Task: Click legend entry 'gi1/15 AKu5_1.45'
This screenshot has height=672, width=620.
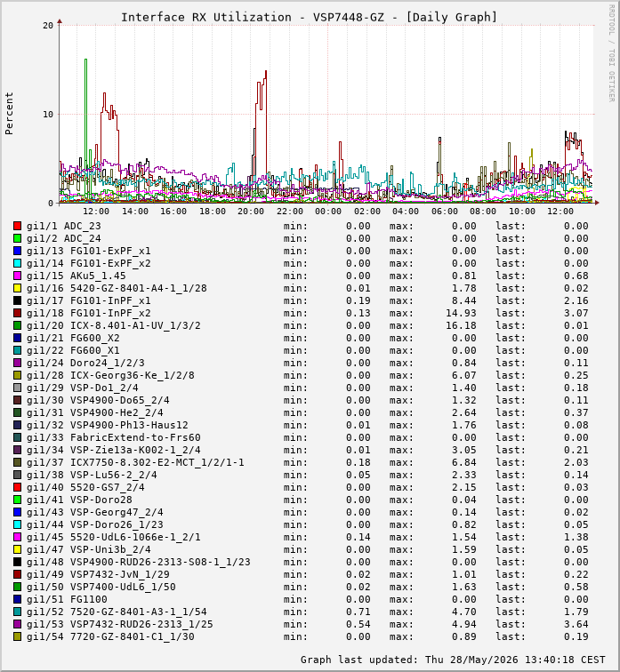Action: click(76, 276)
